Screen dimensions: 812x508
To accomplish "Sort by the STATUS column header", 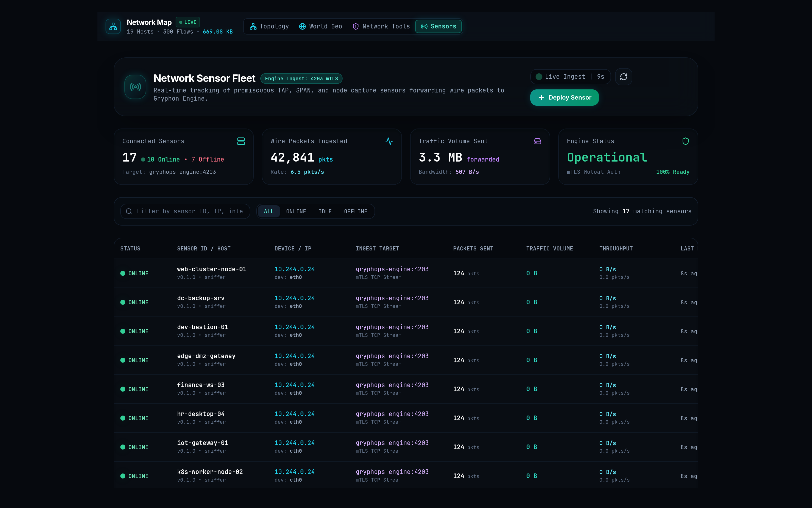I will [x=130, y=249].
